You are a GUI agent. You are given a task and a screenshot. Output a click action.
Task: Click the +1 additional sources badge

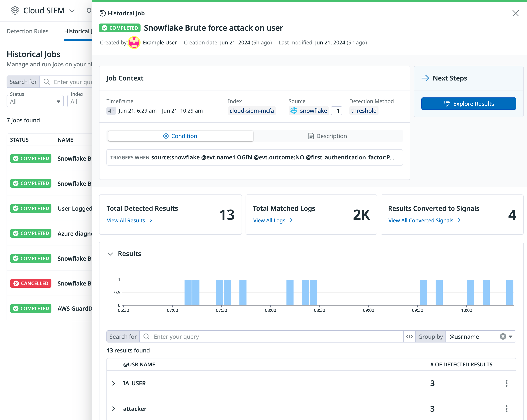tap(336, 111)
